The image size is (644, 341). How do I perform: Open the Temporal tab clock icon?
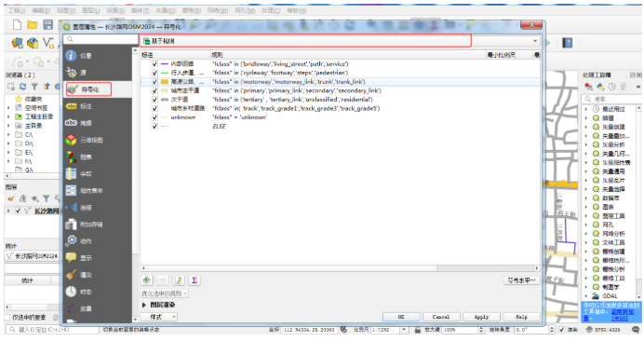[x=71, y=292]
